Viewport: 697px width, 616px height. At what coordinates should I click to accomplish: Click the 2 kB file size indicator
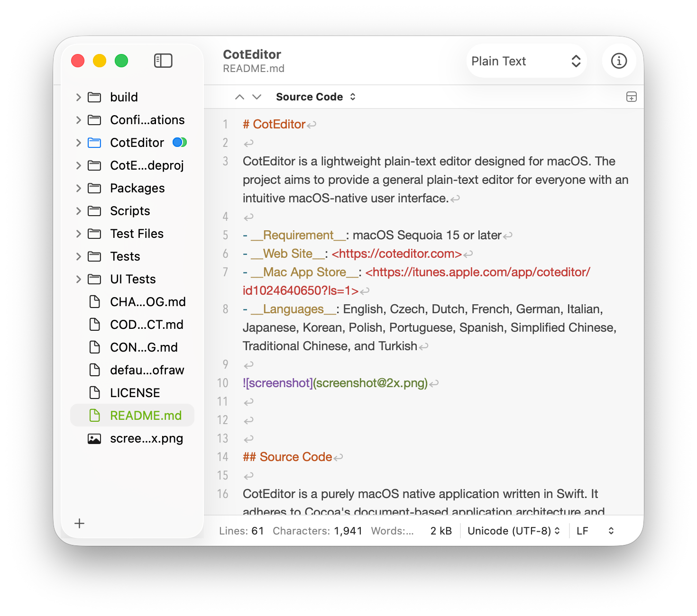[x=441, y=531]
